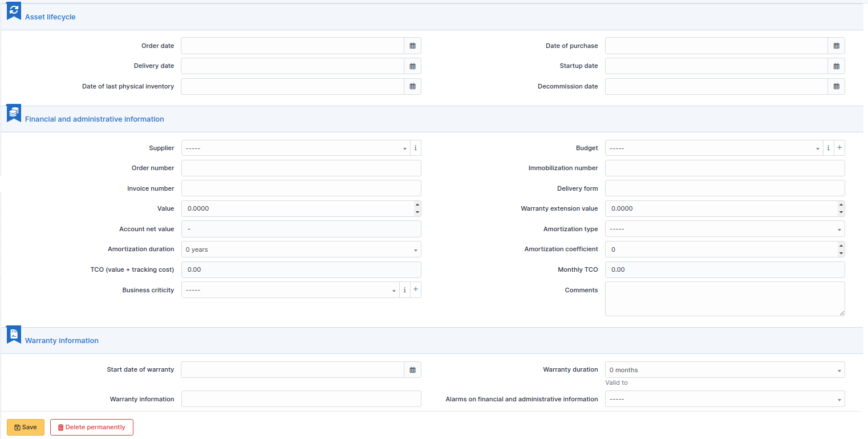Viewport: 868px width, 439px height.
Task: Click the Warranty information heading
Action: [62, 341]
